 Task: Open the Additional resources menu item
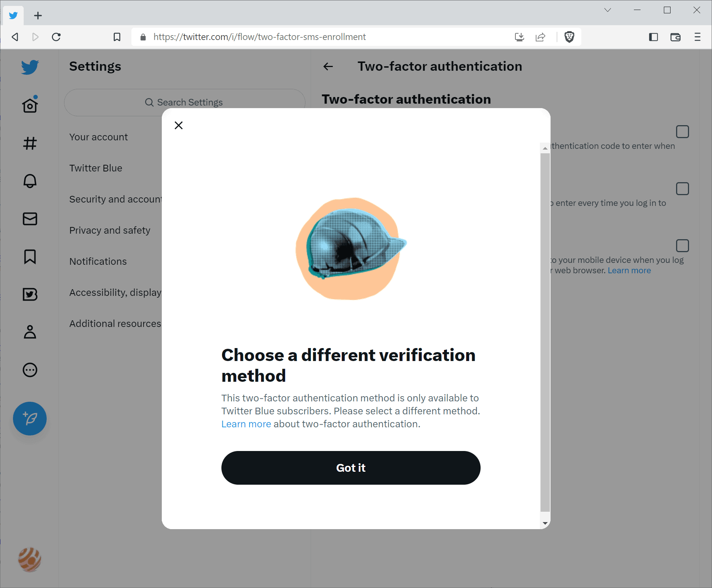point(115,323)
